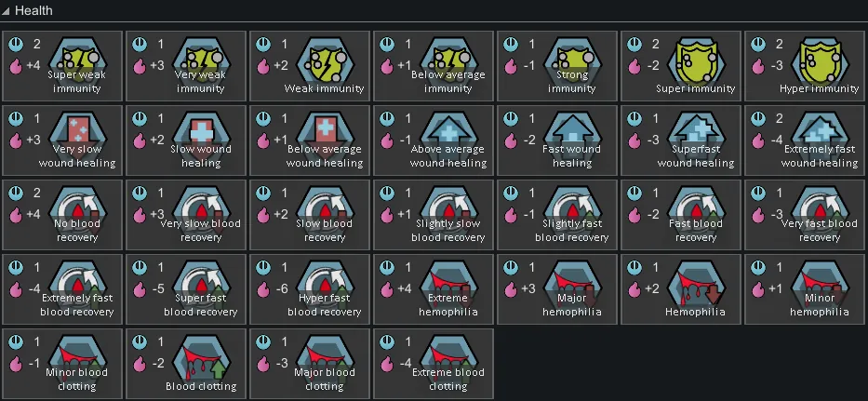Select the Super weak immunity gene

62,66
